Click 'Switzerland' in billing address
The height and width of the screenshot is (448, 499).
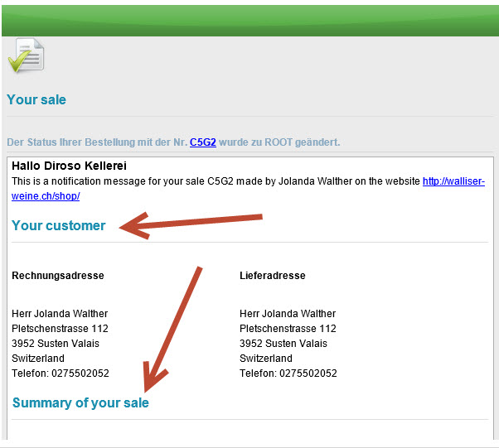pos(38,359)
